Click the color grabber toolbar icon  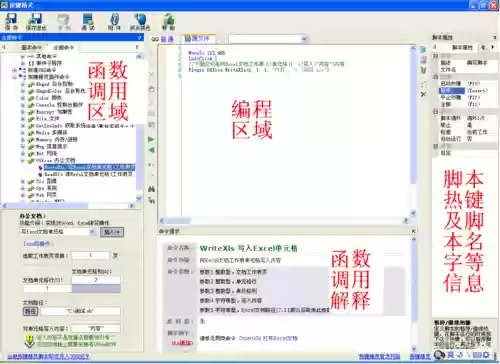click(x=140, y=21)
